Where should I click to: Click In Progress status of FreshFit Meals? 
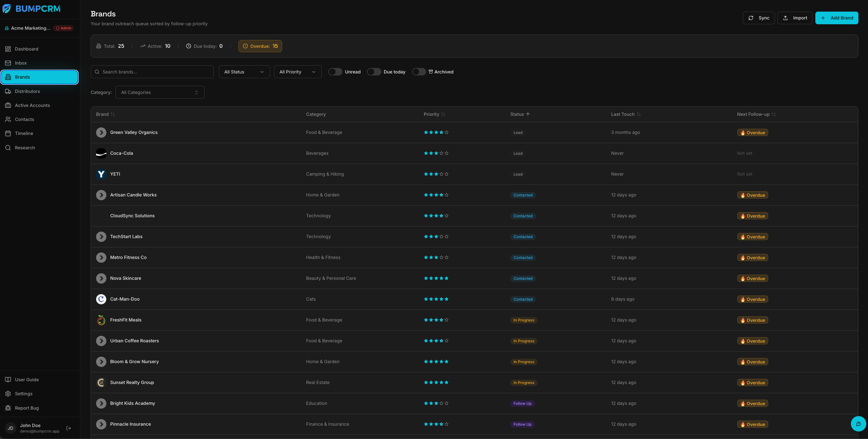click(524, 320)
